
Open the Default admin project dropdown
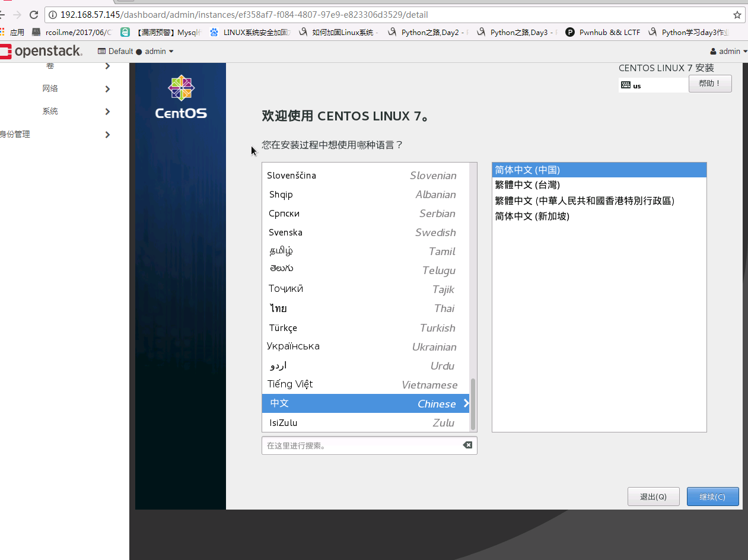pyautogui.click(x=136, y=52)
